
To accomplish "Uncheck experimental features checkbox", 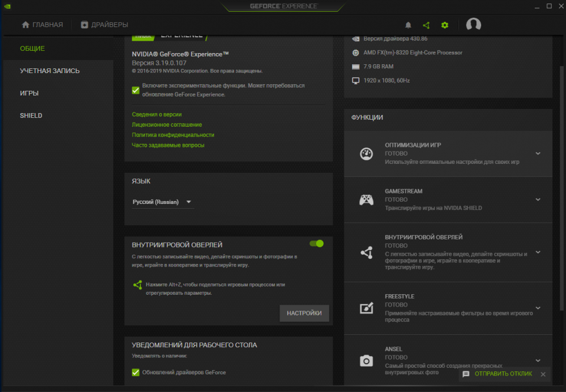I will coord(136,90).
